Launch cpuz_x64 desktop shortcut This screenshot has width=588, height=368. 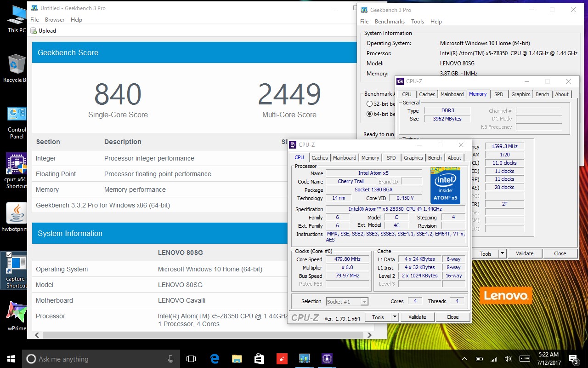(x=17, y=171)
